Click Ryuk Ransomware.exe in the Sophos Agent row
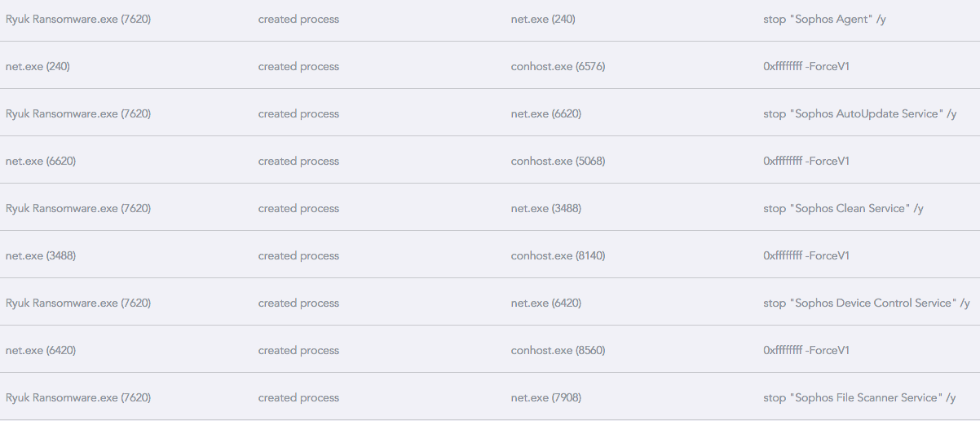 [x=78, y=19]
